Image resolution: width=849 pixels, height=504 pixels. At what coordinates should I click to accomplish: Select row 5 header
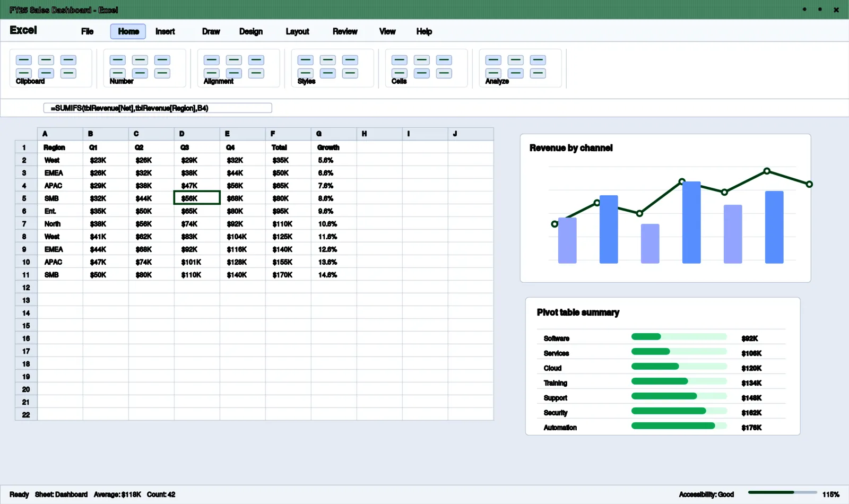[26, 198]
